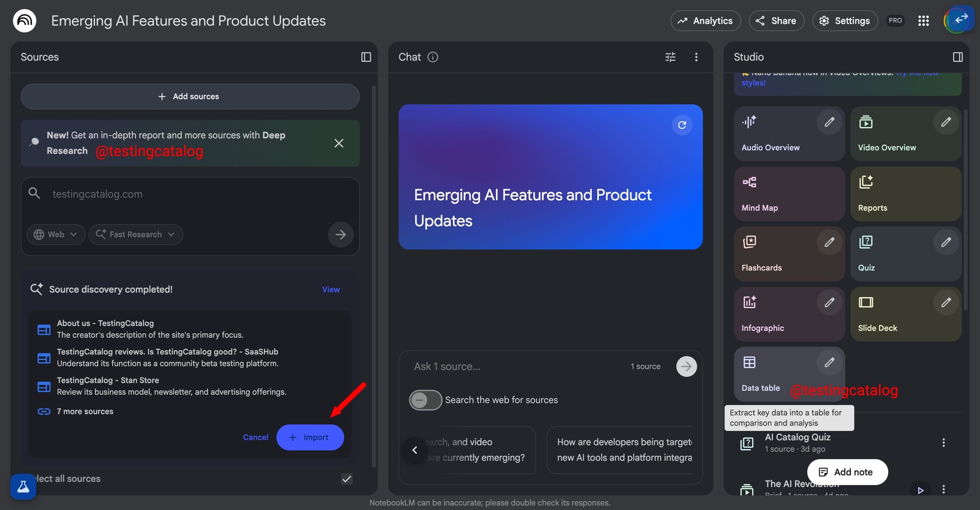Play The AI Revolution video overview
Image resolution: width=980 pixels, height=510 pixels.
(920, 490)
